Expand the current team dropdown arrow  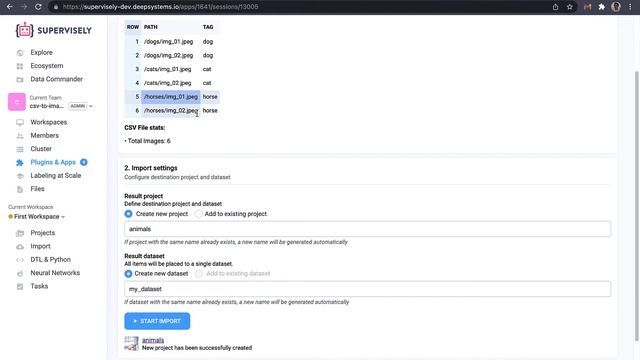[91, 106]
